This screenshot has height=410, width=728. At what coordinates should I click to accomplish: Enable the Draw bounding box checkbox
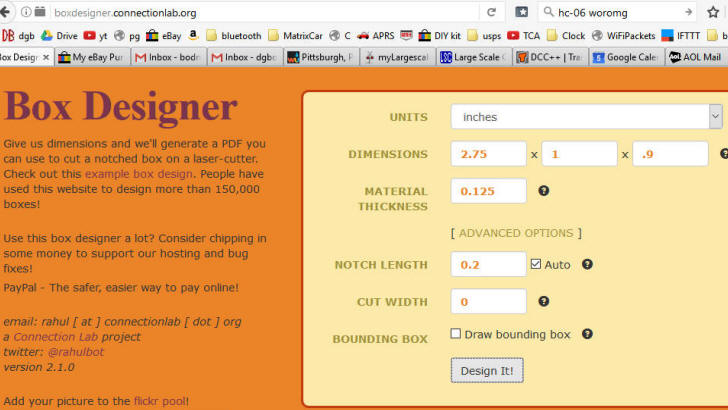[x=456, y=334]
